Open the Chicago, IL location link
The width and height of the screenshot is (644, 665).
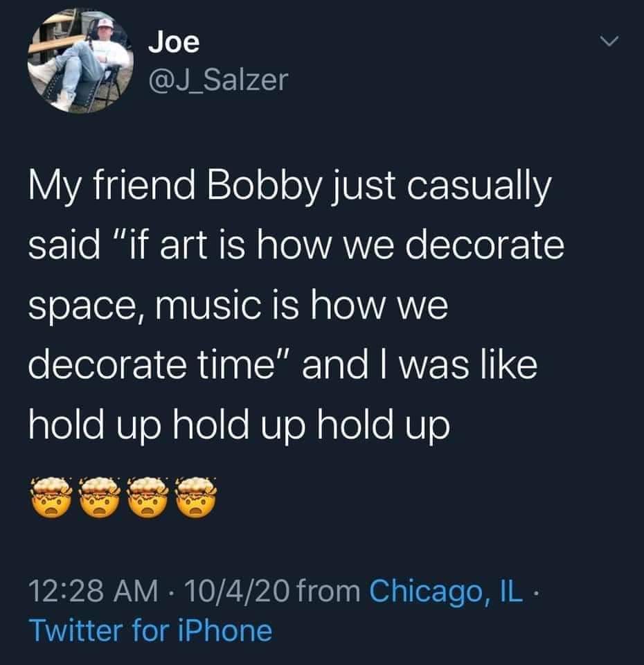click(x=445, y=592)
